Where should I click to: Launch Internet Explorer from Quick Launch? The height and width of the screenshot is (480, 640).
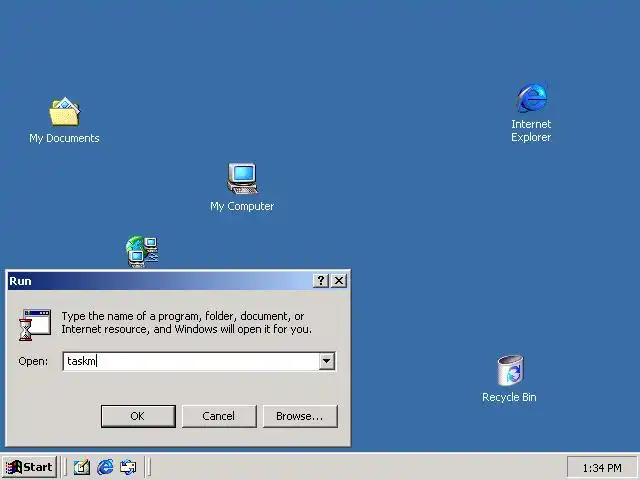click(105, 467)
